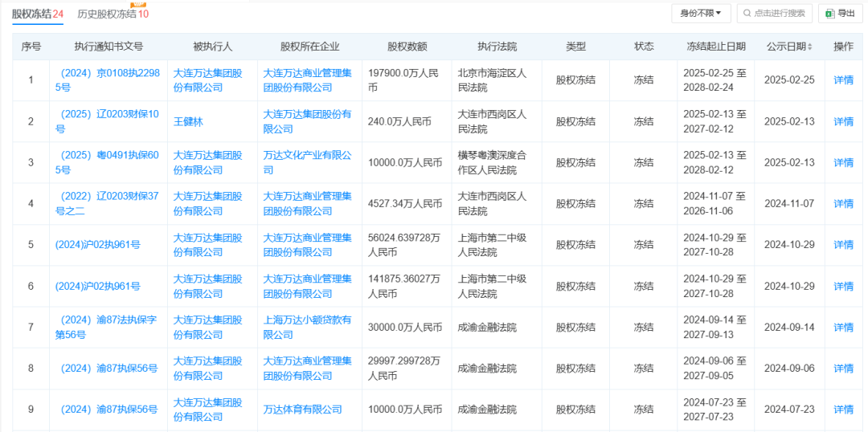View 详情 for row 8
This screenshot has height=432, width=868.
pos(843,369)
